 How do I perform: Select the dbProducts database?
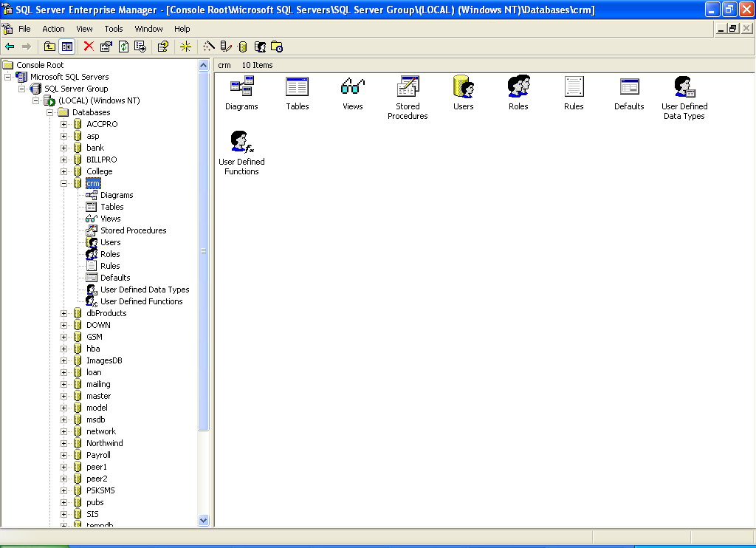point(106,313)
